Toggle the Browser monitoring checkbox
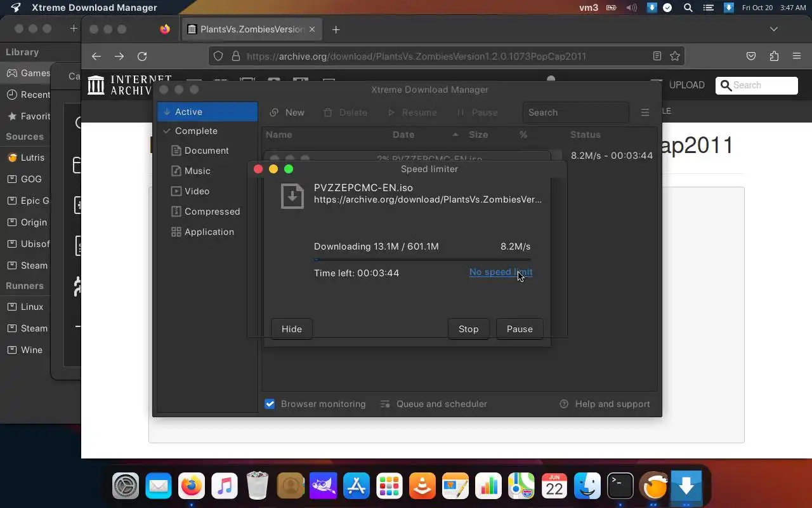Viewport: 812px width, 508px height. [270, 404]
